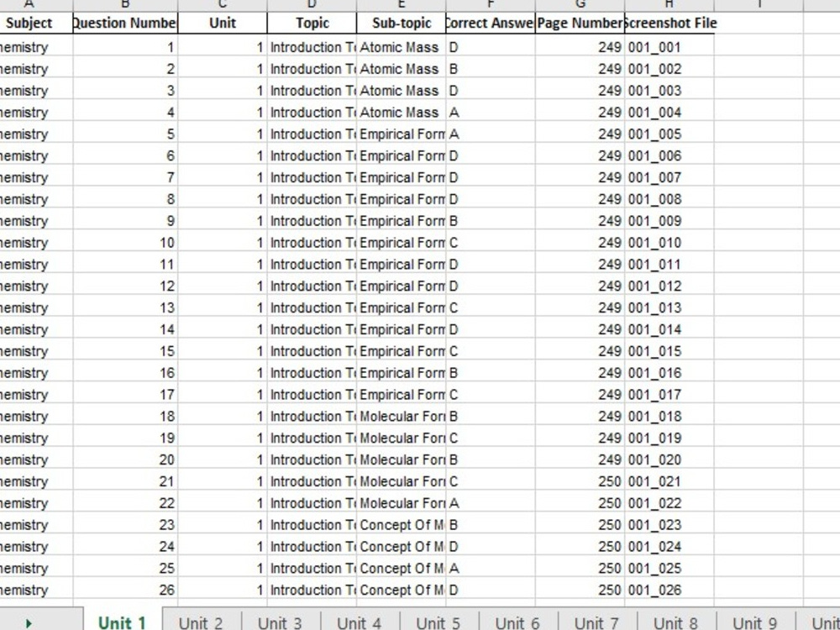This screenshot has height=630, width=840.
Task: Select question number 7 cell
Action: click(x=125, y=177)
